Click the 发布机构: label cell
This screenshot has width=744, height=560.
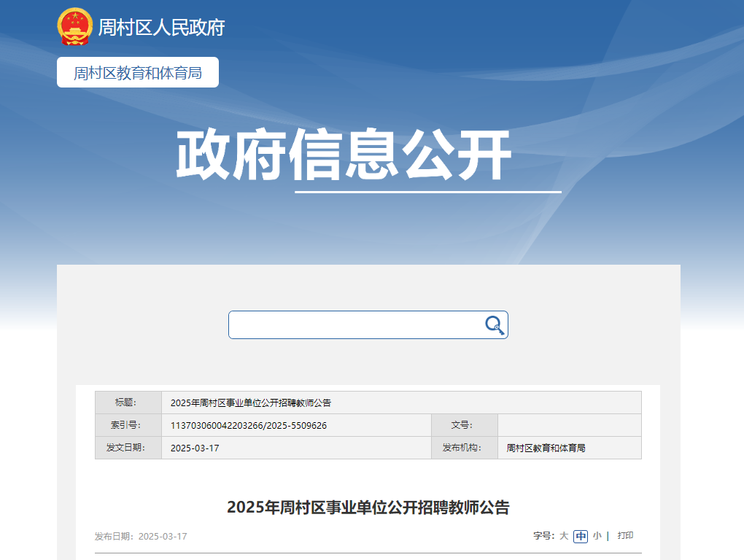tap(465, 448)
